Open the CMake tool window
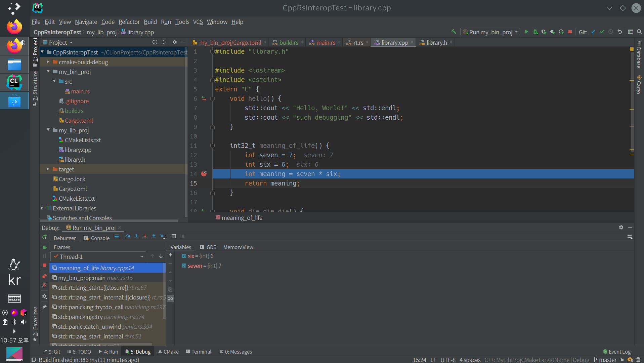Viewport: 644px width, 363px height. (x=168, y=352)
